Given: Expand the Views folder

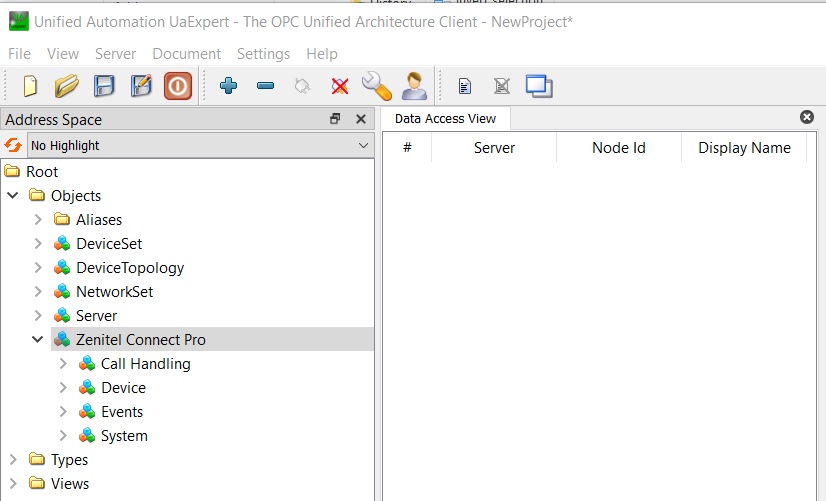Looking at the screenshot, I should pos(13,484).
